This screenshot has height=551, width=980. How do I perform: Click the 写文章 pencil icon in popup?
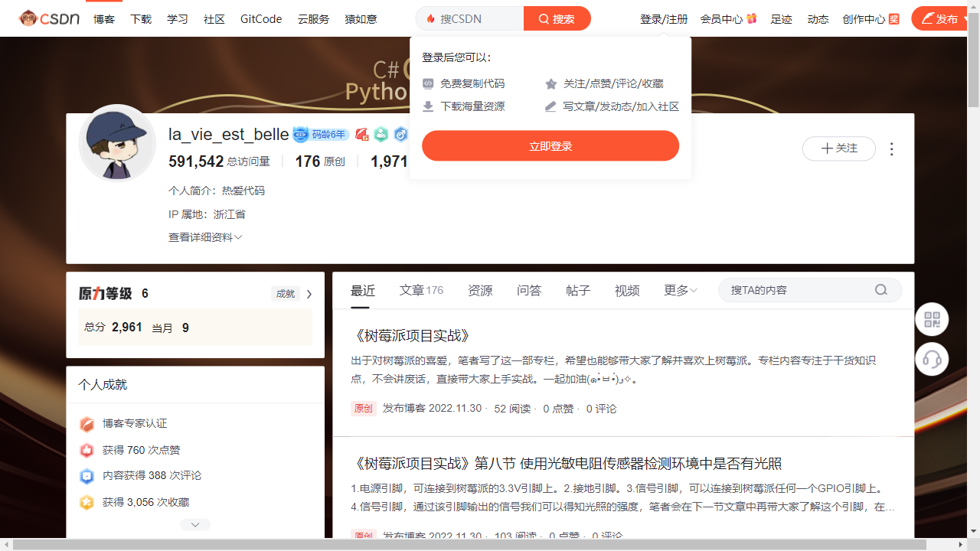point(550,106)
